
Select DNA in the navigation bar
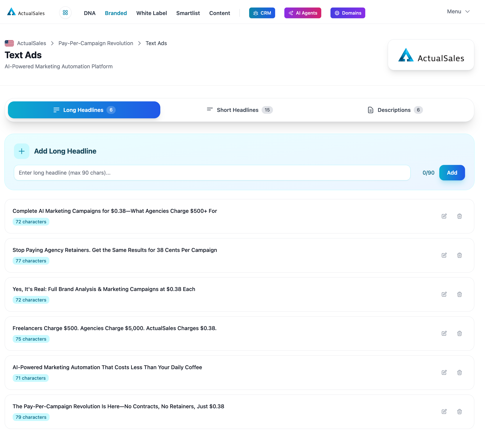coord(90,13)
